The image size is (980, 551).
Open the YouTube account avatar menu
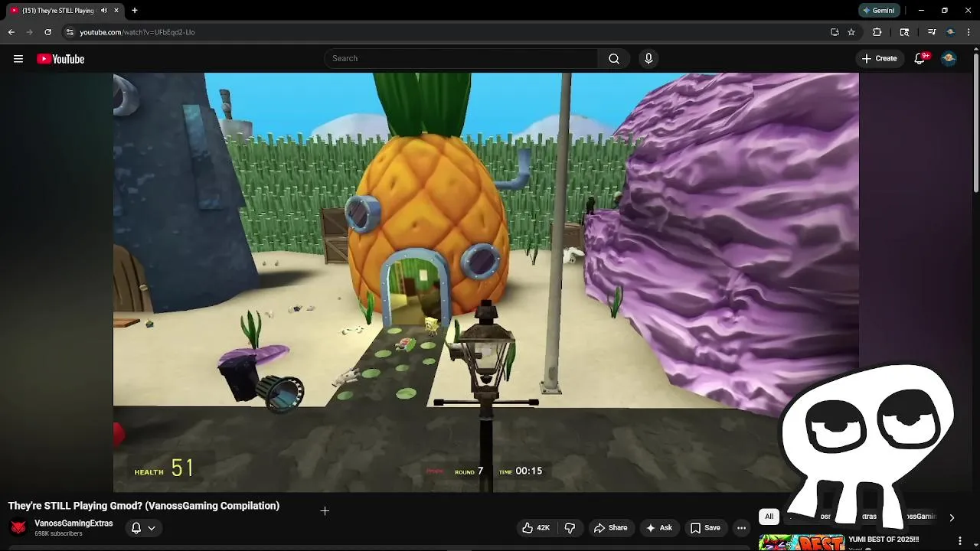(x=949, y=59)
